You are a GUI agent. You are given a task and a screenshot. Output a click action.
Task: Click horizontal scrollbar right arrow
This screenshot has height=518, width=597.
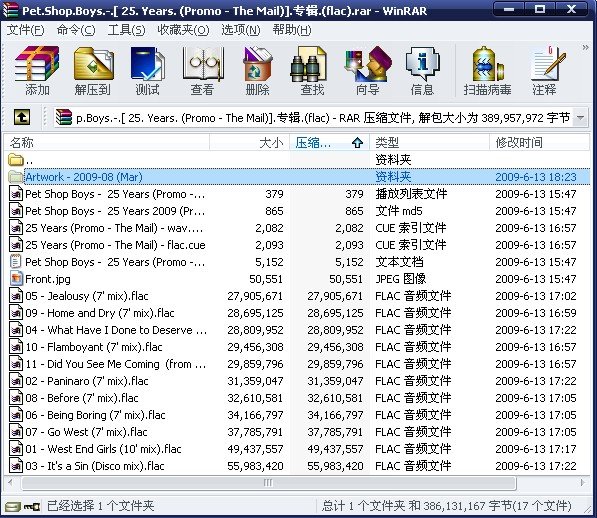coord(583,483)
